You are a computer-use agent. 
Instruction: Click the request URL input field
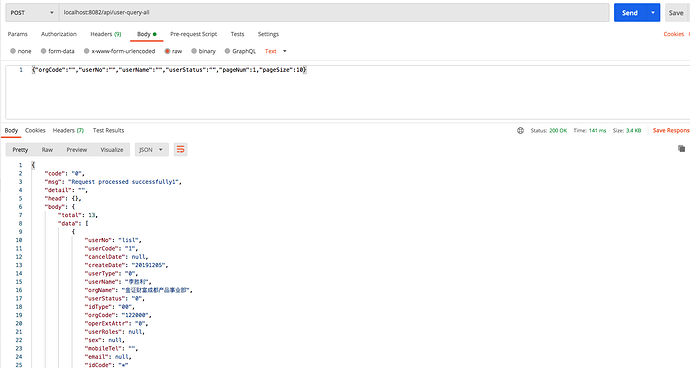(x=334, y=13)
